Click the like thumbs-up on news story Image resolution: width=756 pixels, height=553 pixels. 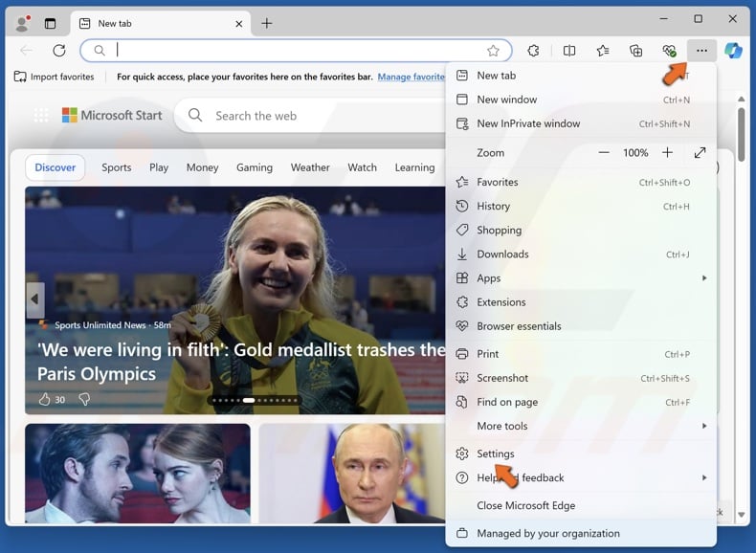click(44, 399)
